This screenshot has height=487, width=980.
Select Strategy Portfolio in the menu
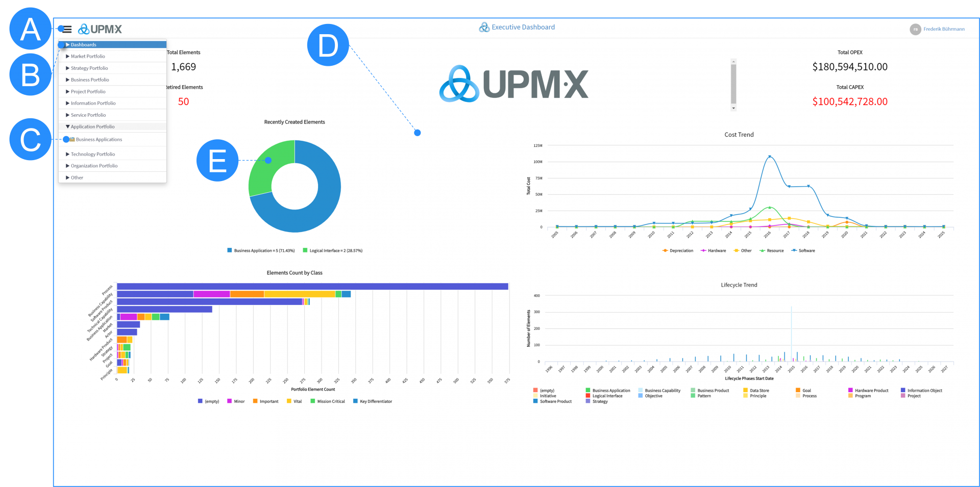click(112, 68)
